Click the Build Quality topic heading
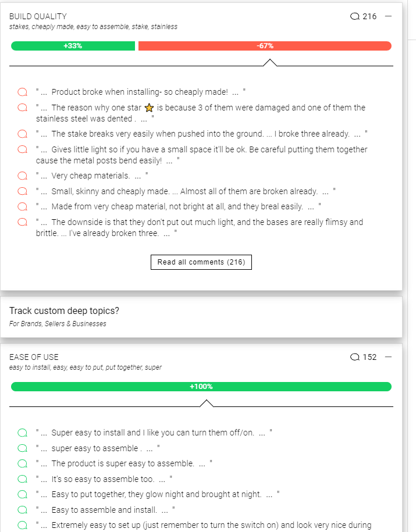The height and width of the screenshot is (532, 416). (x=38, y=16)
